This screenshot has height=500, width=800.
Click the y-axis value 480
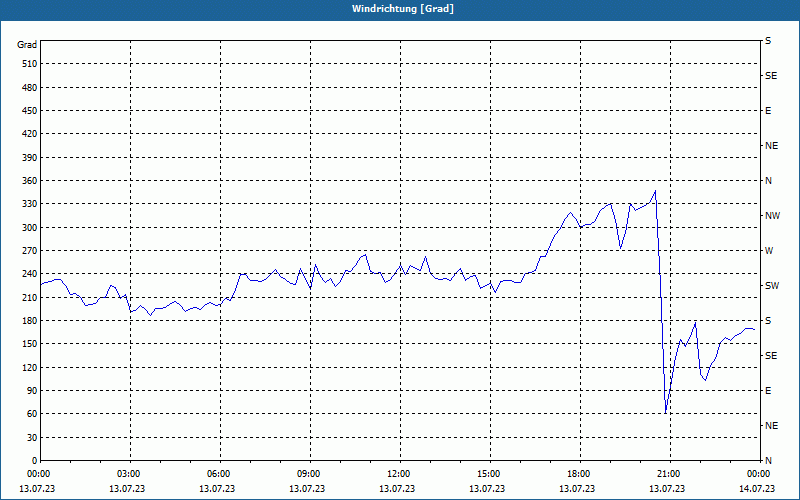click(30, 88)
